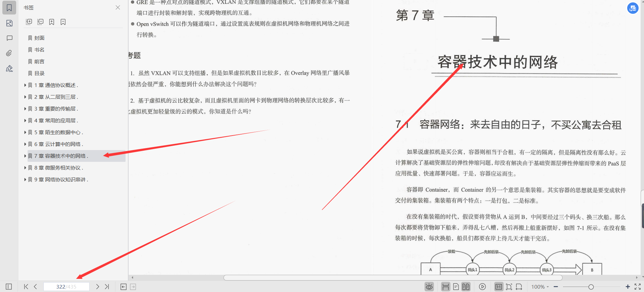The width and height of the screenshot is (644, 292).
Task: Zoom in with plus button
Action: tap(628, 287)
